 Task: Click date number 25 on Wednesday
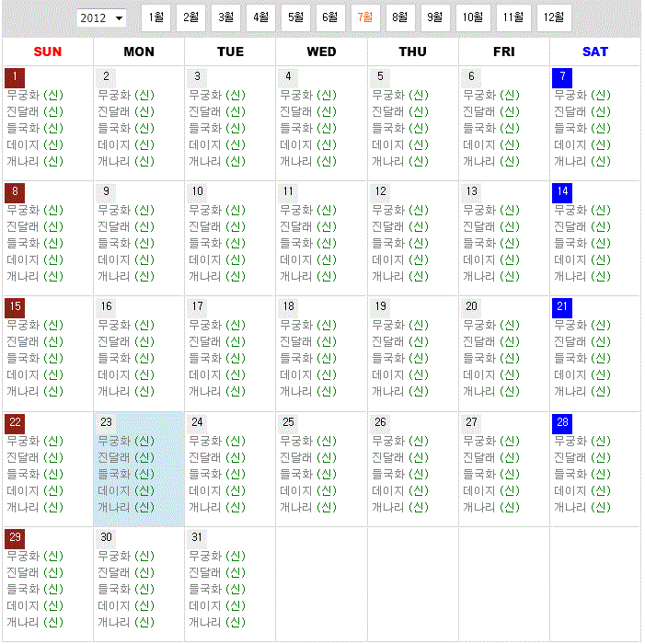[x=289, y=422]
